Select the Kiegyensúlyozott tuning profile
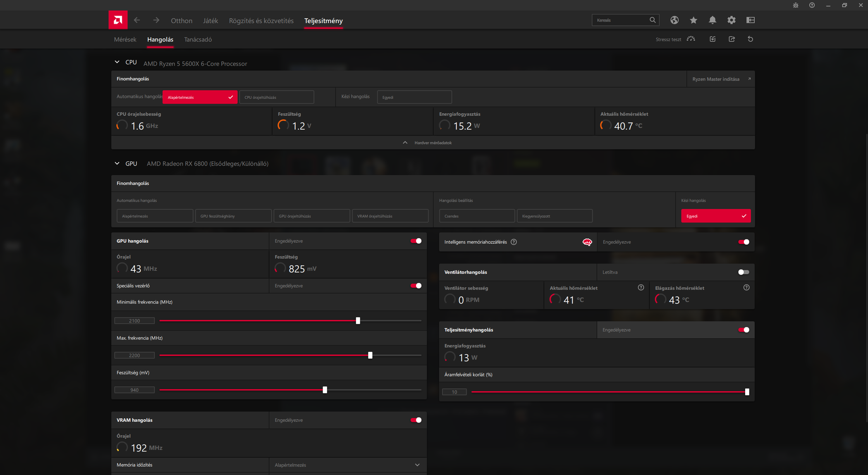 [x=555, y=216]
